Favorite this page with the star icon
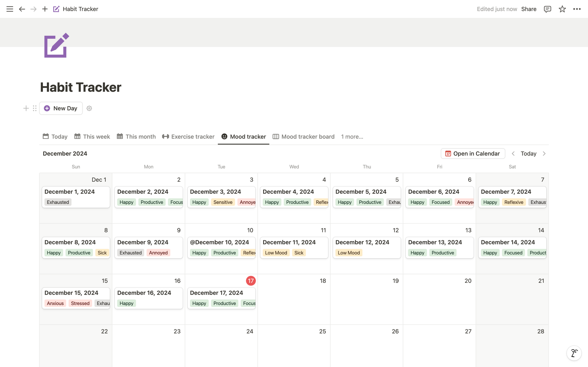588x367 pixels. (562, 9)
